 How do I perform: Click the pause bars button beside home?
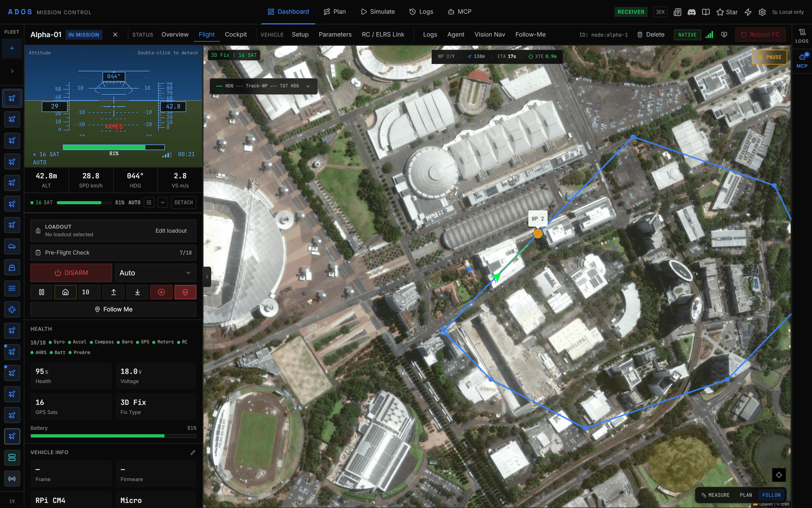click(42, 292)
